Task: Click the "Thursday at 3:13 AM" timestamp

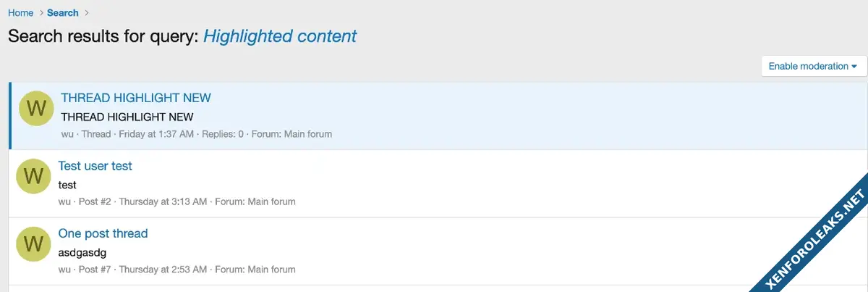Action: tap(163, 201)
